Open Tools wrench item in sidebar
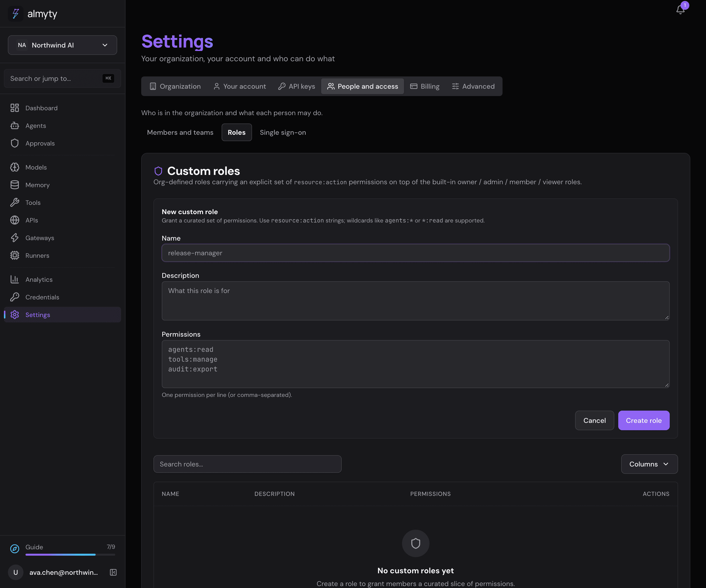This screenshot has width=706, height=588. point(63,203)
